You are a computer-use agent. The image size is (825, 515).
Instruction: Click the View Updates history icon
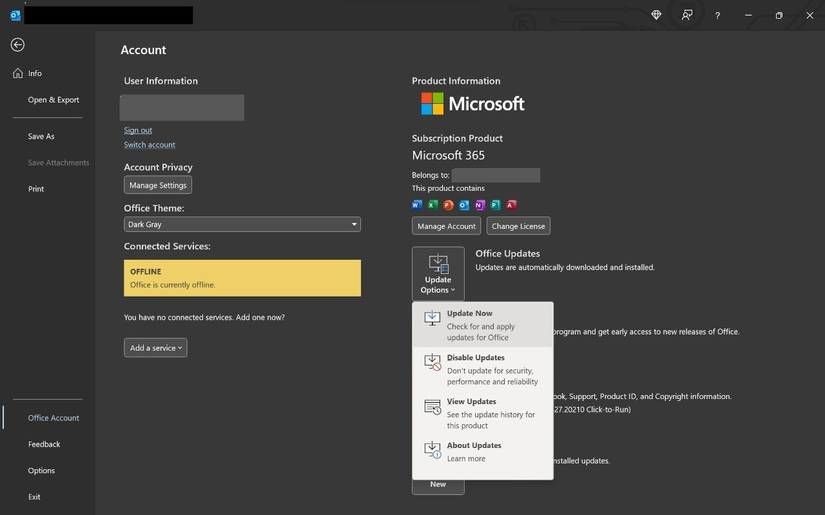pos(432,407)
